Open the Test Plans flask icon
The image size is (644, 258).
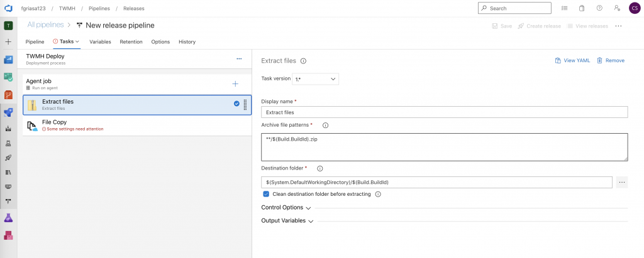click(9, 217)
